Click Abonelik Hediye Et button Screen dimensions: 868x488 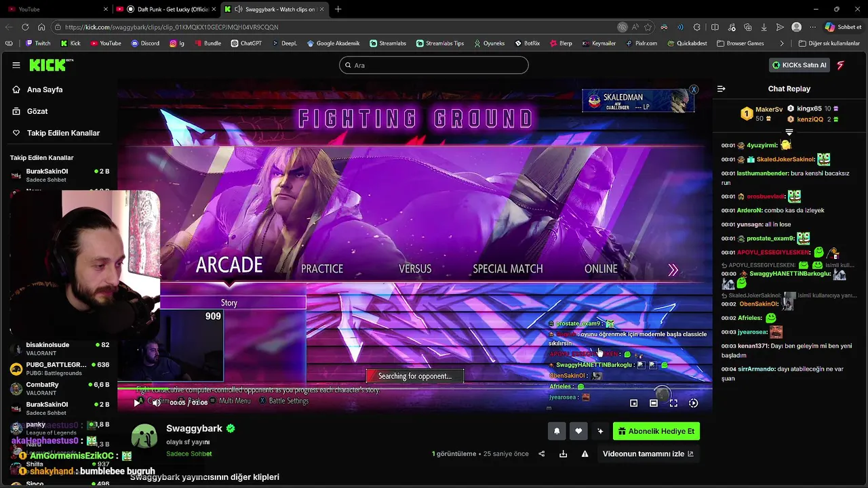coord(656,431)
